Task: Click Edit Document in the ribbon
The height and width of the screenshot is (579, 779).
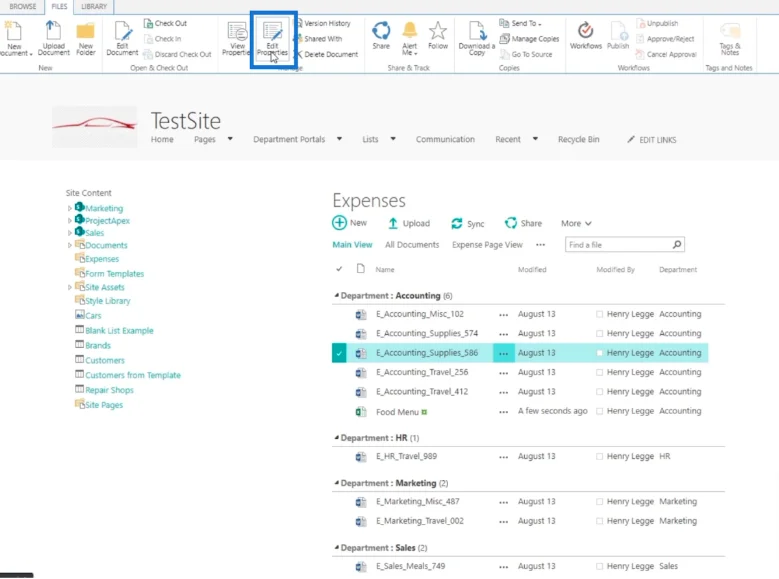Action: 122,38
